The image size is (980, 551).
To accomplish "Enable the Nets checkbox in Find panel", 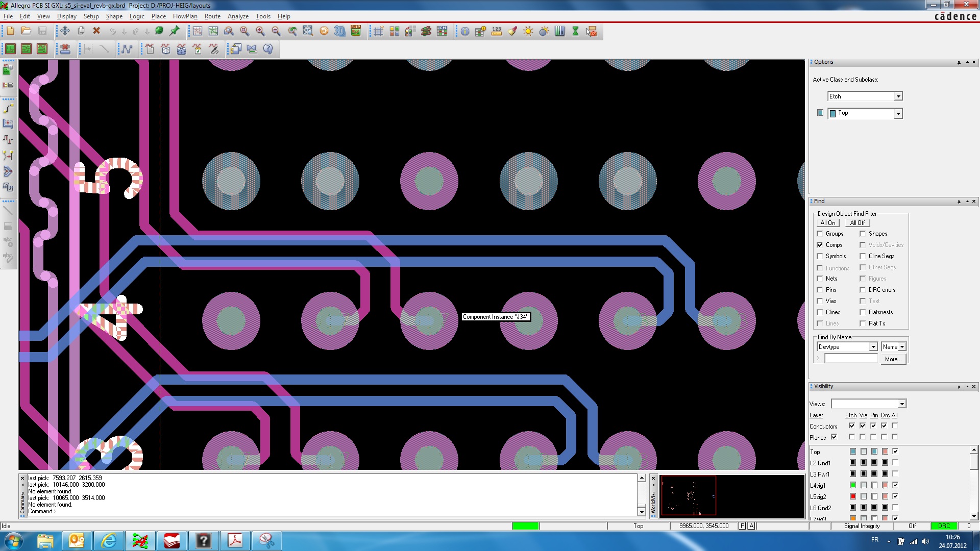I will [820, 279].
